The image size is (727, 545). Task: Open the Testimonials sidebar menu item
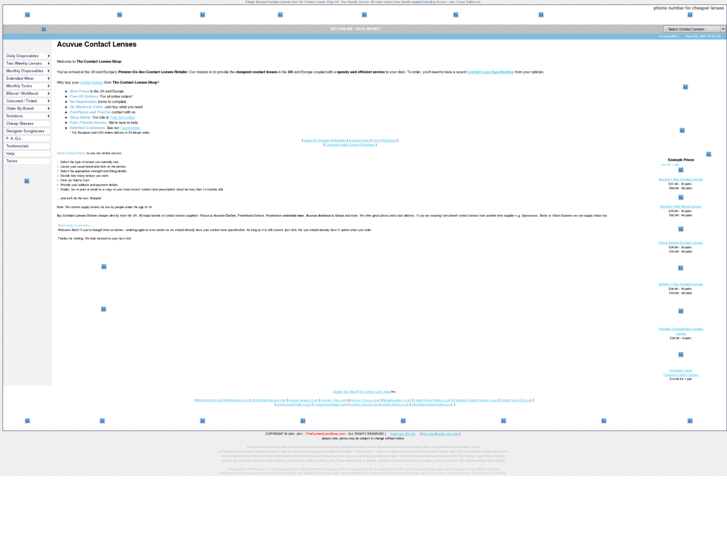(x=27, y=146)
